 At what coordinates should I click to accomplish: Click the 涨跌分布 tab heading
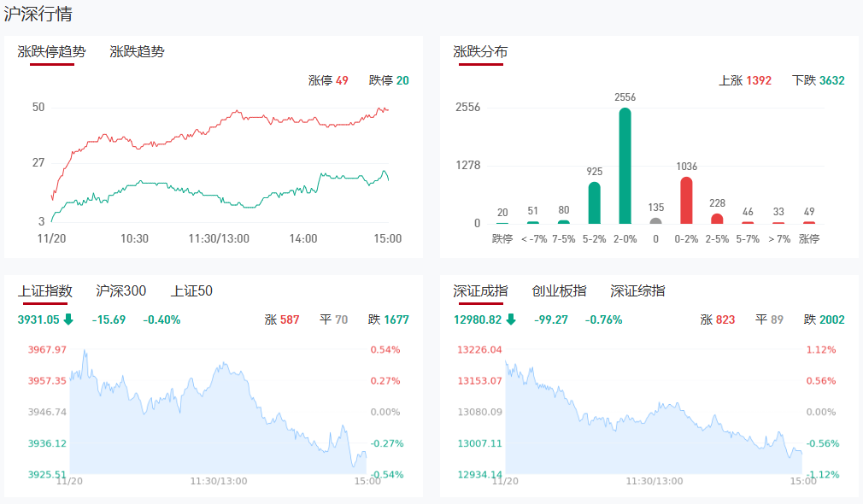pos(480,51)
